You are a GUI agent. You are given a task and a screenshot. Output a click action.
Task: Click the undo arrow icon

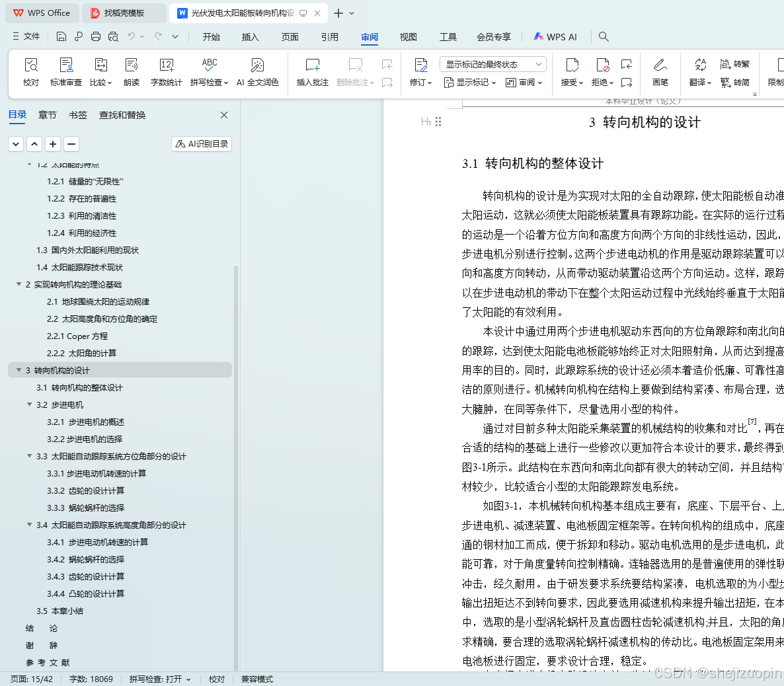click(132, 36)
